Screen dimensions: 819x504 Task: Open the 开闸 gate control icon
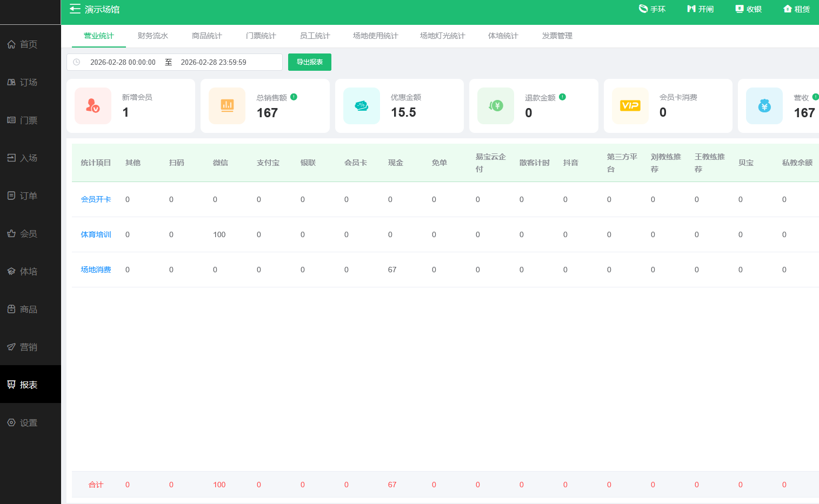pyautogui.click(x=691, y=9)
